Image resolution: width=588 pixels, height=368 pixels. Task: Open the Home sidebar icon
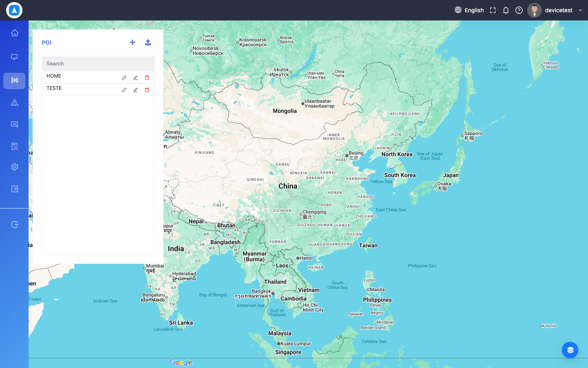pos(15,33)
